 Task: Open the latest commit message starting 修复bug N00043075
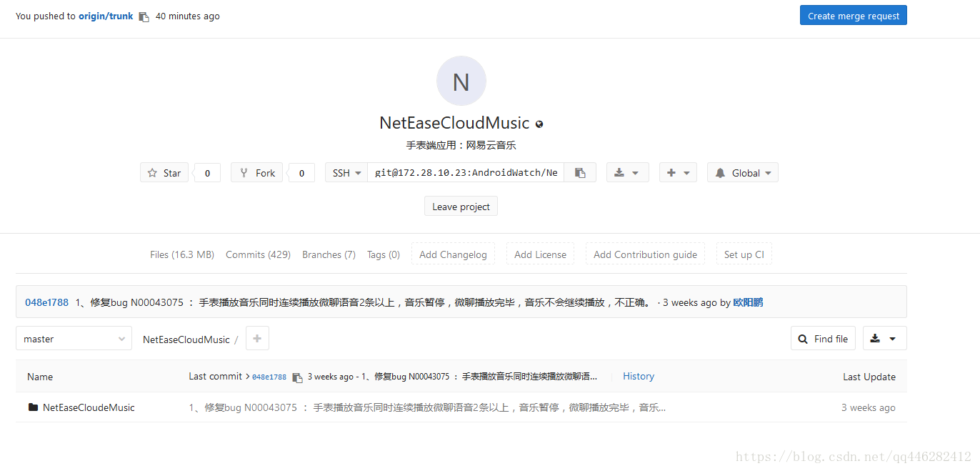click(364, 302)
